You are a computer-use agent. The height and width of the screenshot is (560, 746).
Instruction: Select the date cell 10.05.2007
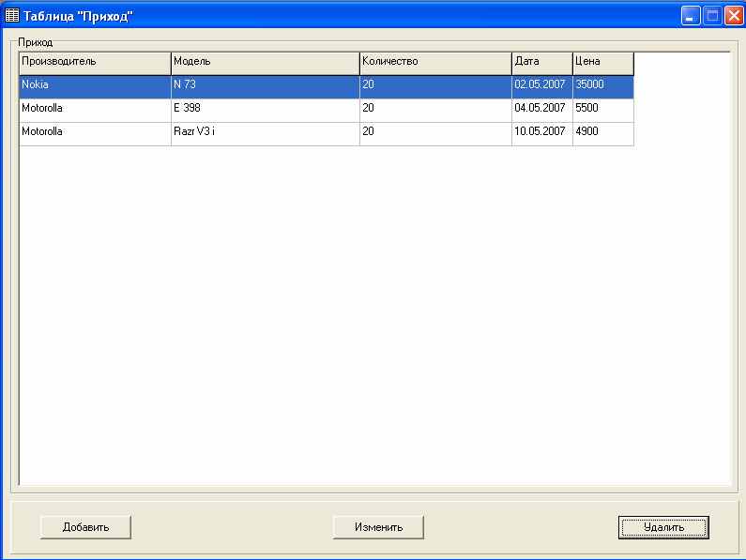click(542, 134)
